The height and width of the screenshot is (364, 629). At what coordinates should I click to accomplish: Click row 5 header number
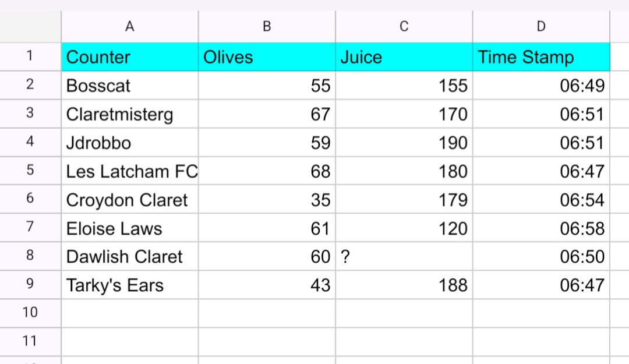(x=30, y=171)
